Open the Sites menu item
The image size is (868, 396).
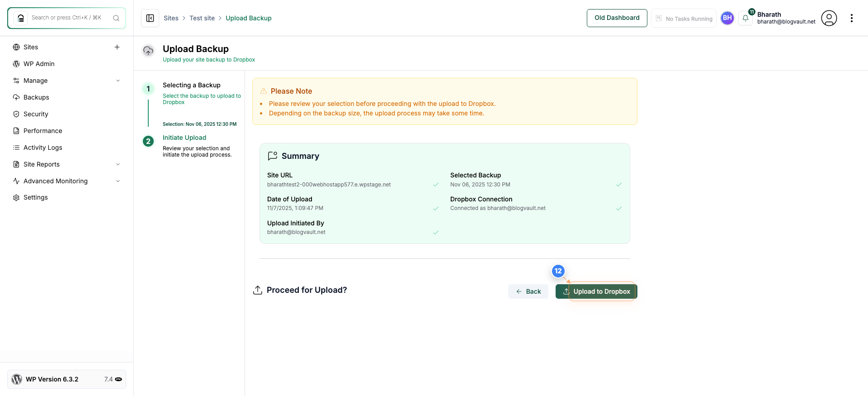31,47
